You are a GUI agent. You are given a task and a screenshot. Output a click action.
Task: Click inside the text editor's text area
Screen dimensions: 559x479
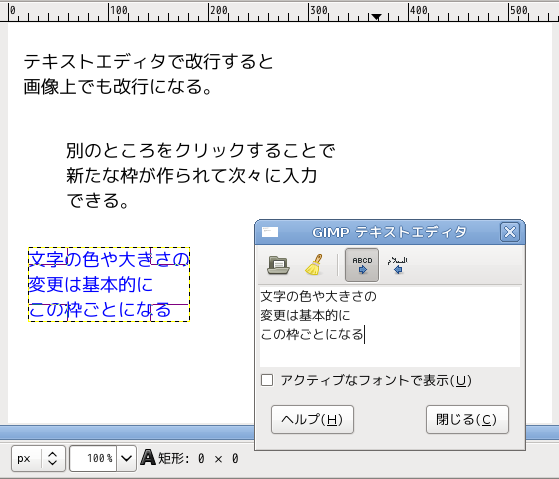click(x=390, y=326)
